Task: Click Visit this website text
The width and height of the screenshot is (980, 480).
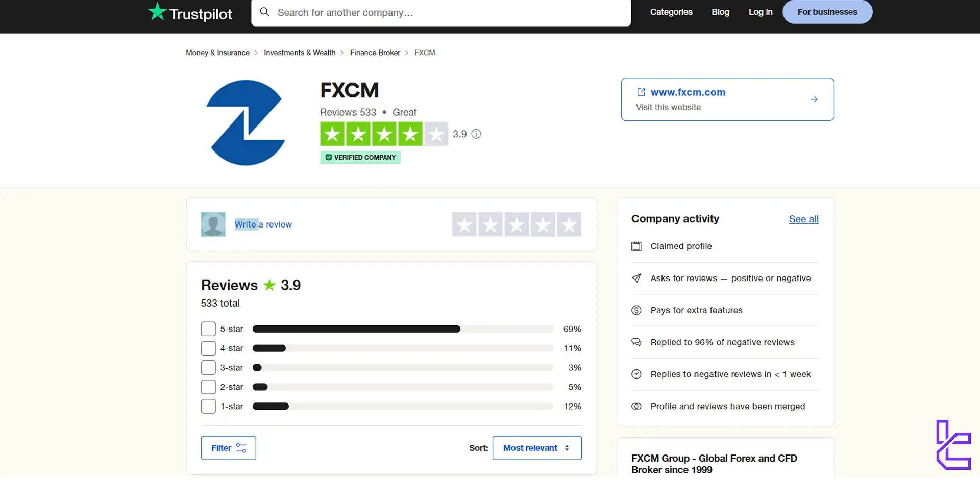Action: 668,107
